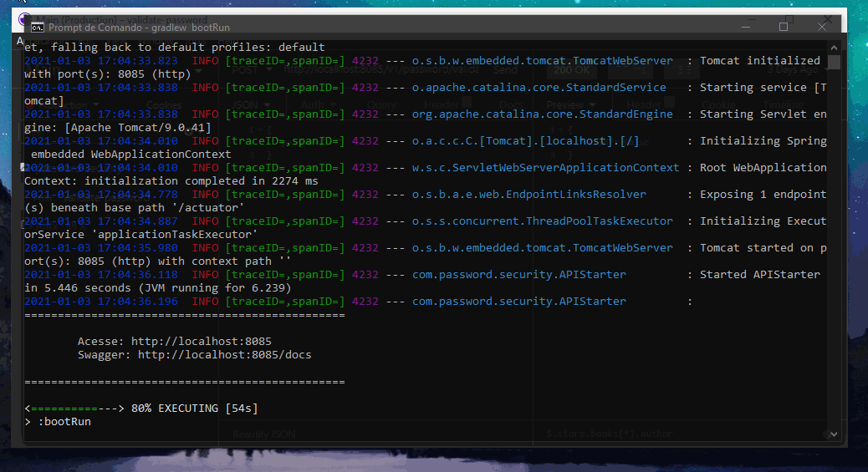Click logger org.apache.catalina.core.StandardEngine
868x472 pixels.
(x=543, y=114)
